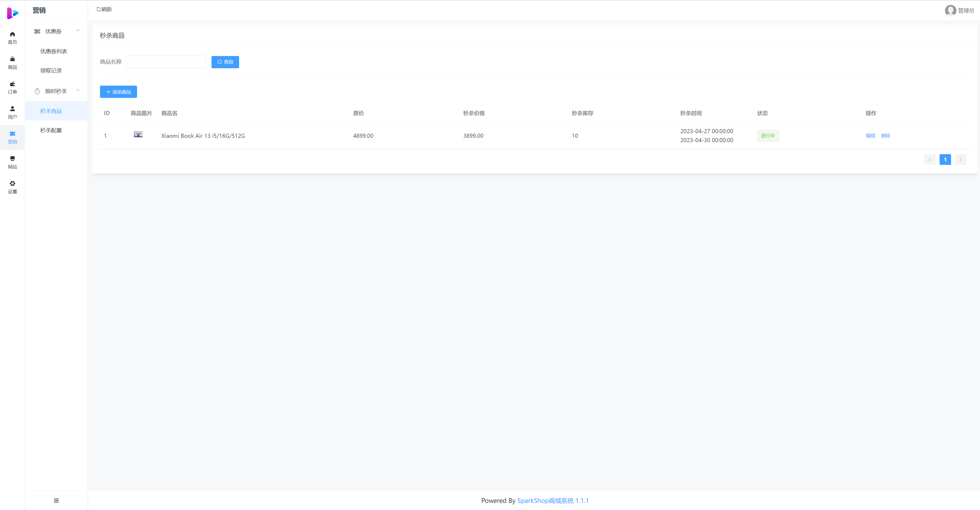Viewport: 980px width, 510px height.
Task: Collapse the 优惠券 submenu
Action: click(77, 31)
